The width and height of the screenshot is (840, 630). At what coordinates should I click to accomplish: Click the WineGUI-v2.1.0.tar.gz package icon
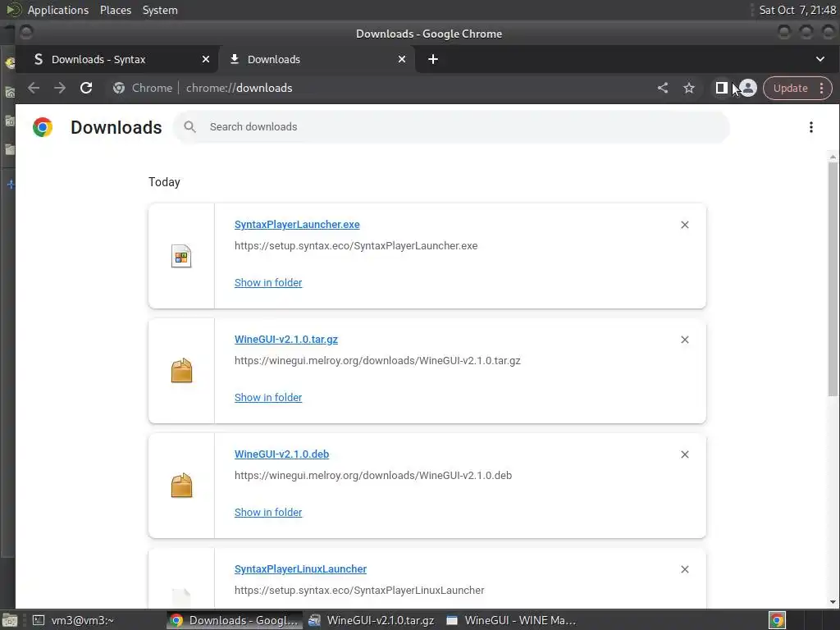pyautogui.click(x=181, y=371)
